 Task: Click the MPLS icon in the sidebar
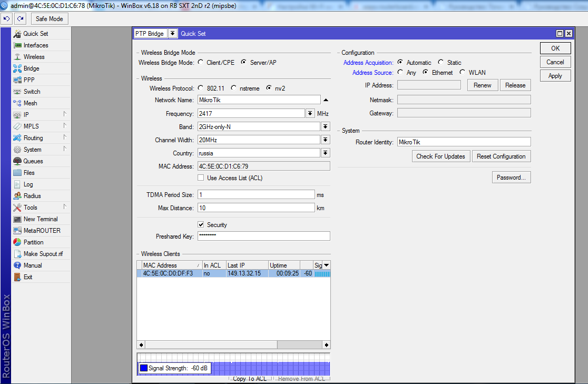[17, 126]
